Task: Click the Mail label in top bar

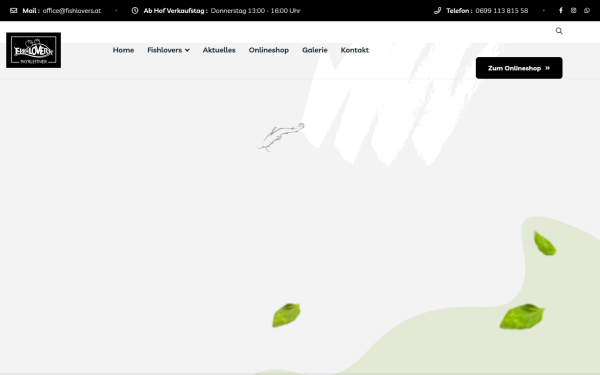Action: click(31, 11)
